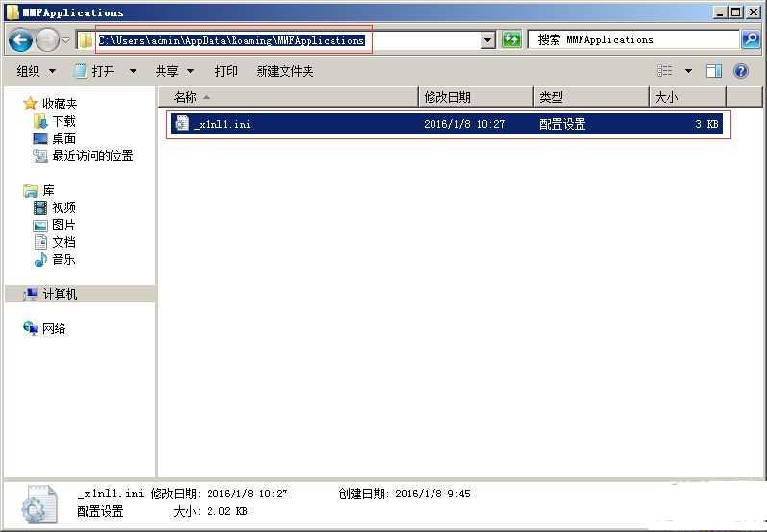Create a folder with 新建文件夹
The width and height of the screenshot is (767, 532).
click(x=285, y=71)
